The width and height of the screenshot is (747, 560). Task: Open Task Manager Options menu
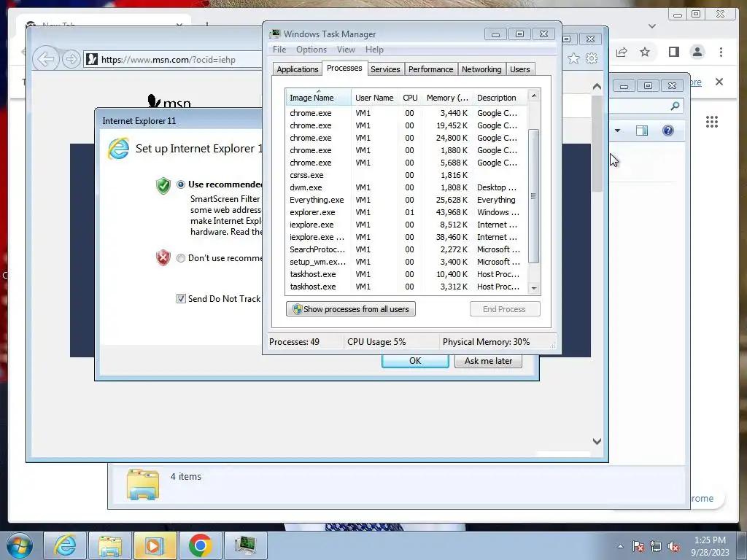[311, 50]
